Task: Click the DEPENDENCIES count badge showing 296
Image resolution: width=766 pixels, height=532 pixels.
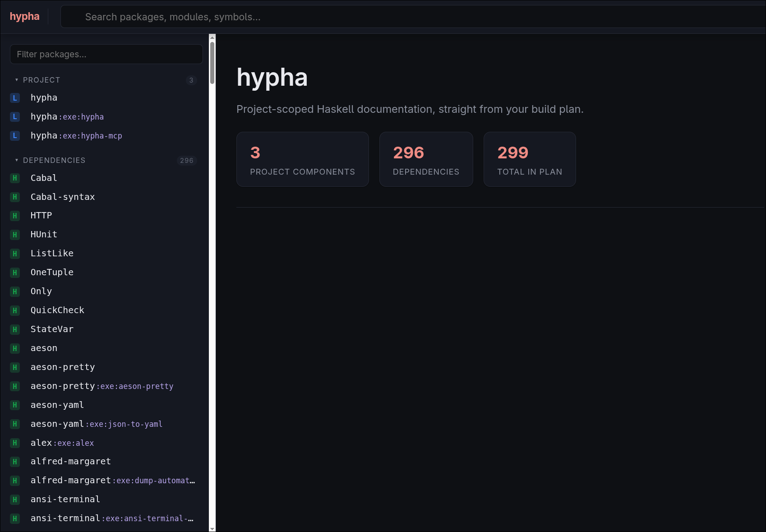Action: click(x=187, y=161)
